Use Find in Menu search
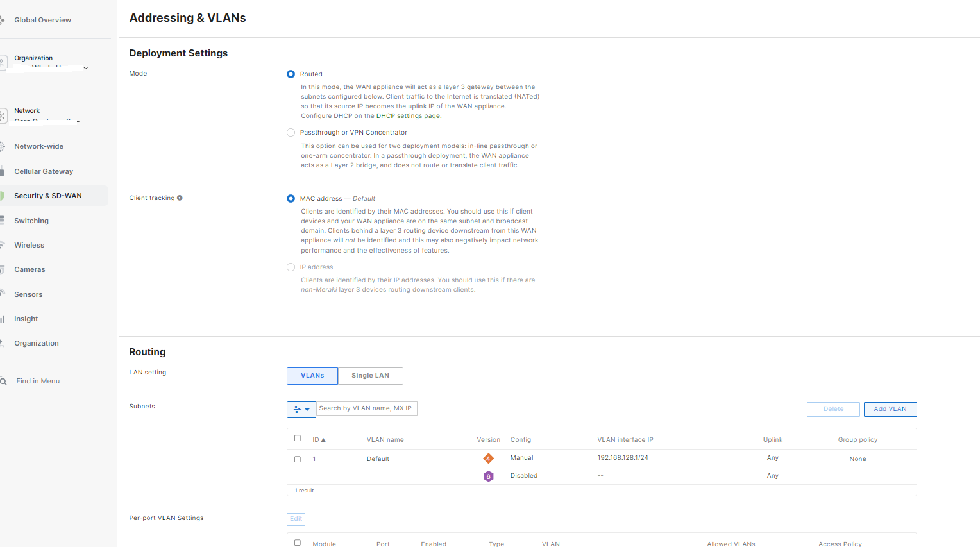 click(37, 380)
